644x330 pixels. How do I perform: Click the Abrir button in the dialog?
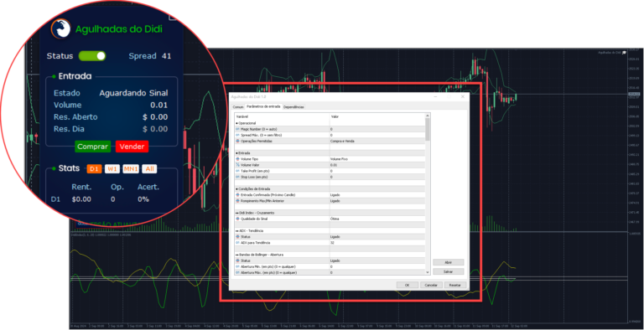coord(448,262)
